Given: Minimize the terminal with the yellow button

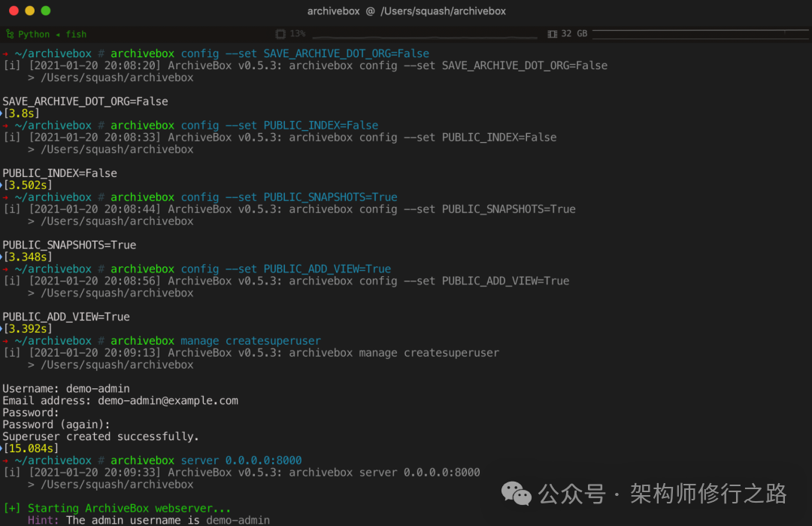Looking at the screenshot, I should coord(30,11).
